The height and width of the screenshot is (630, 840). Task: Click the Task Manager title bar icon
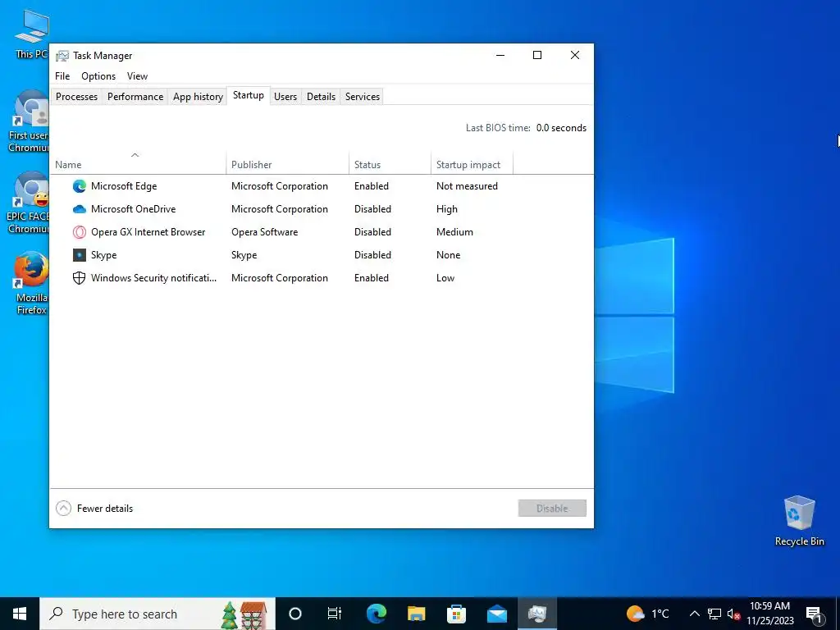click(x=62, y=56)
